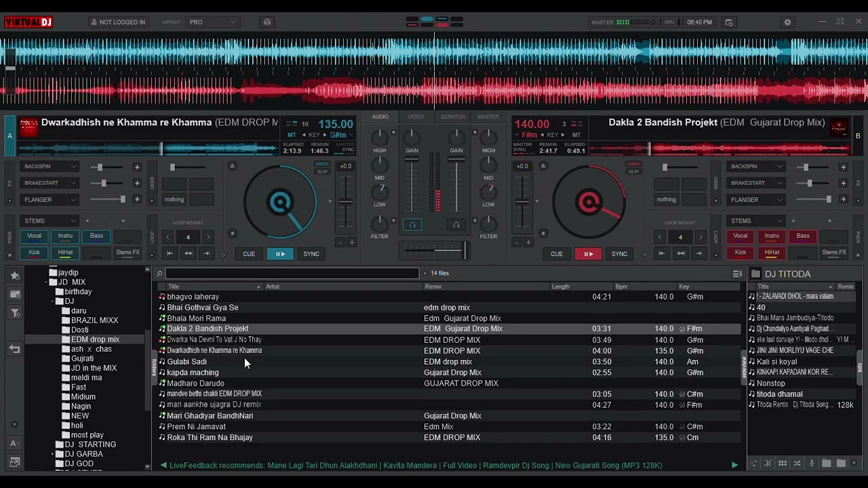
Task: Click the go back arrow icon in the browser sidebar
Action: pyautogui.click(x=14, y=349)
